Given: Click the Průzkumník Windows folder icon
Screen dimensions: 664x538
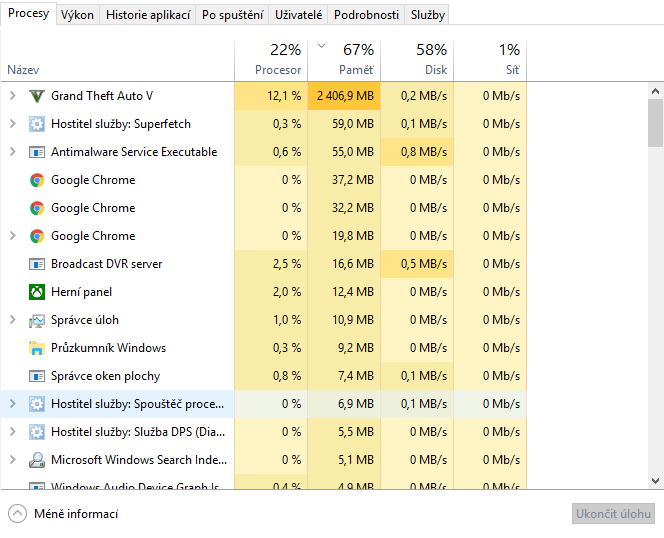Looking at the screenshot, I should (x=37, y=348).
